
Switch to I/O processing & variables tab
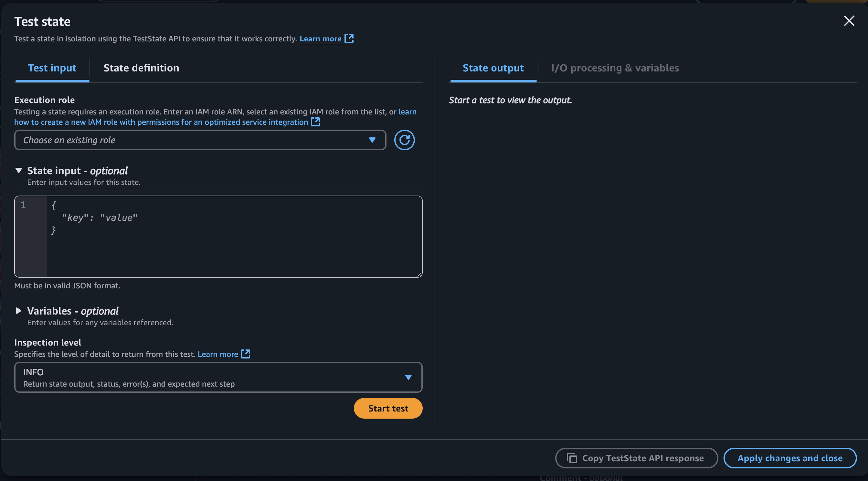(x=615, y=68)
